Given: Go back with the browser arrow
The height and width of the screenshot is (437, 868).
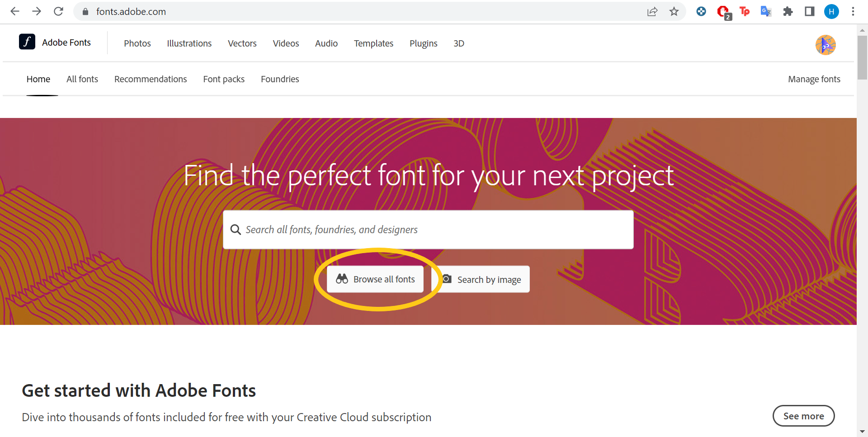Looking at the screenshot, I should (15, 11).
